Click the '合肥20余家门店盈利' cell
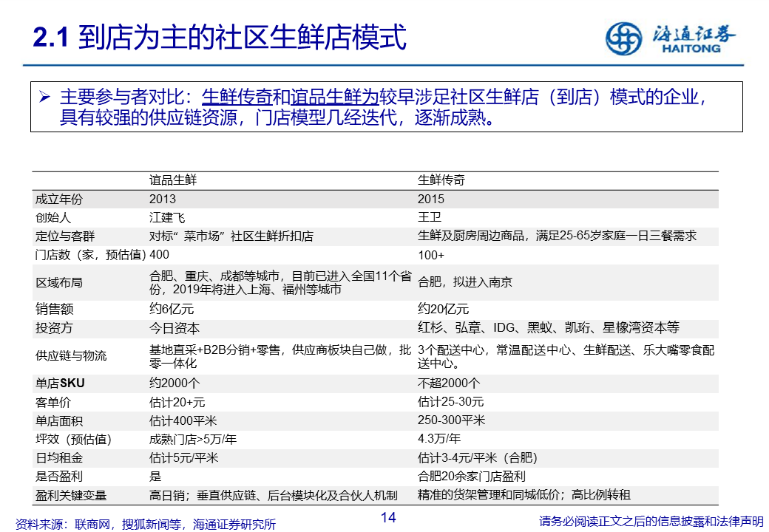The width and height of the screenshot is (769, 532). pos(471,476)
